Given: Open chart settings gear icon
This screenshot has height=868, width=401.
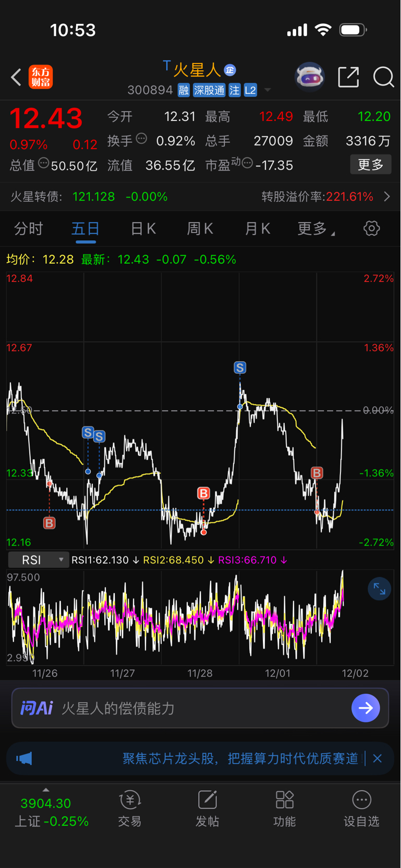Looking at the screenshot, I should click(x=372, y=228).
